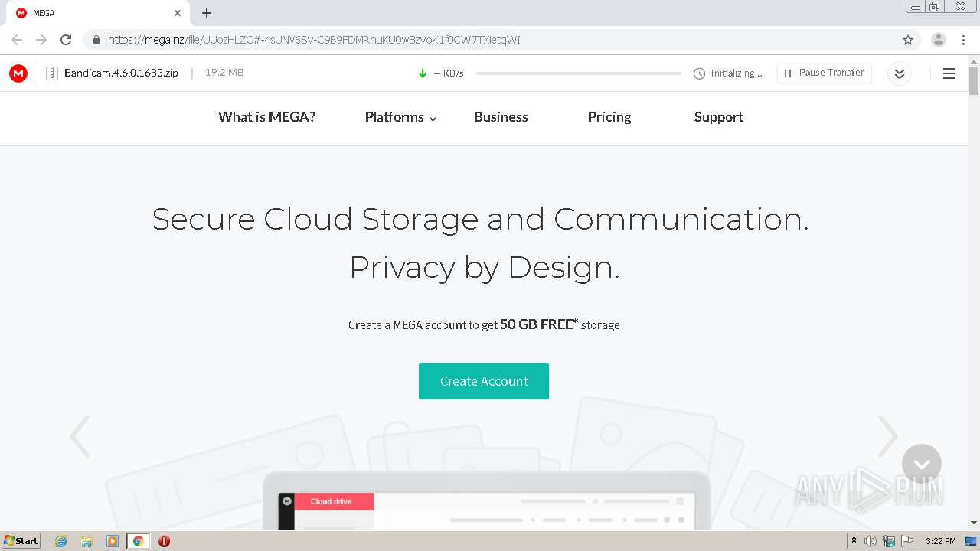The height and width of the screenshot is (551, 980).
Task: Click the page vertical scrollbar thumb
Action: click(974, 80)
